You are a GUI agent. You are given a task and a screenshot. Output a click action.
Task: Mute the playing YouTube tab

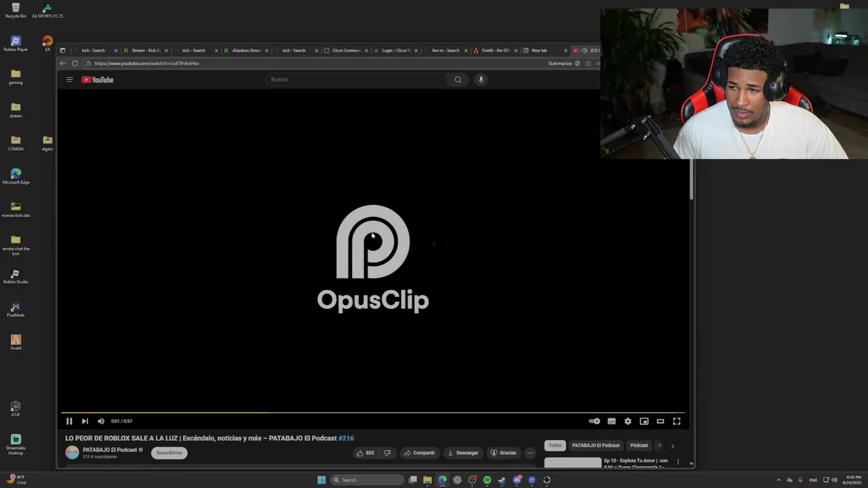click(584, 50)
